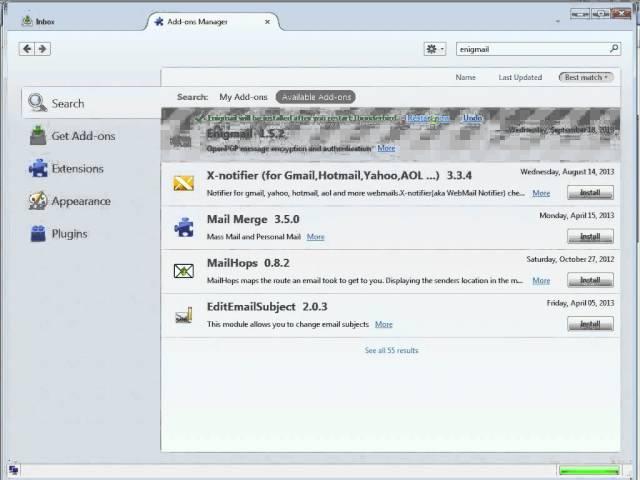
Task: Click the Mail Merge puzzle icon
Action: [184, 227]
